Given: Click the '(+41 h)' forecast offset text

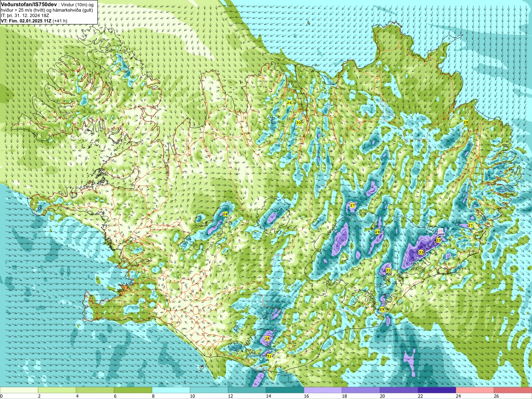Looking at the screenshot, I should (x=60, y=20).
